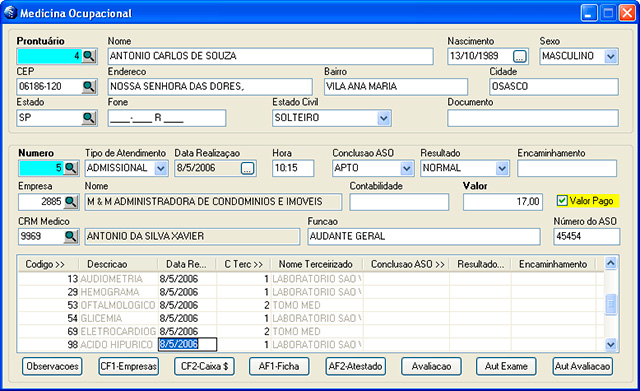The width and height of the screenshot is (640, 391).
Task: Click the Prontuário search magnifier icon
Action: click(89, 56)
